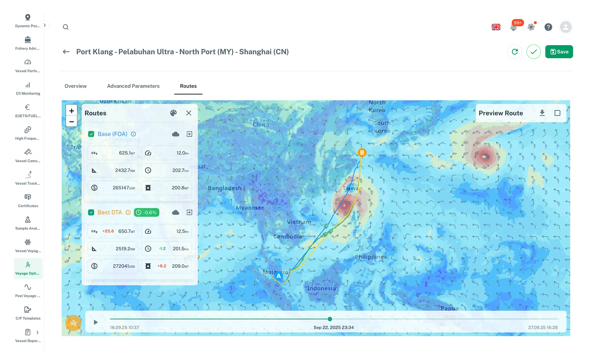The image size is (601, 364).
Task: Open route color palette icon
Action: (173, 113)
